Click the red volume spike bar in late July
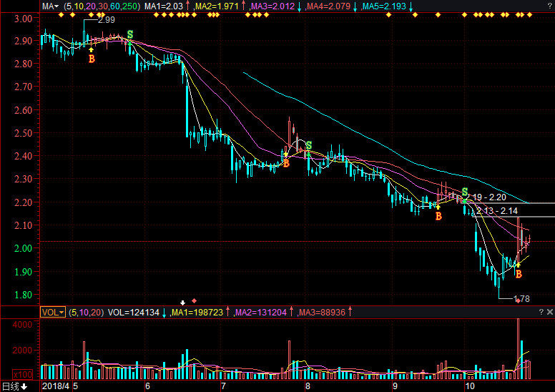 click(x=289, y=360)
